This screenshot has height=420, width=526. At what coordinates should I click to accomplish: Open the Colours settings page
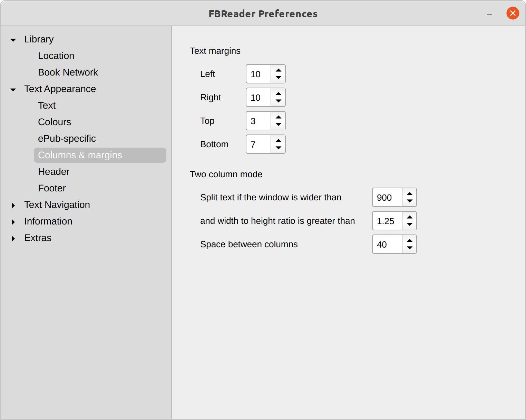pyautogui.click(x=55, y=122)
